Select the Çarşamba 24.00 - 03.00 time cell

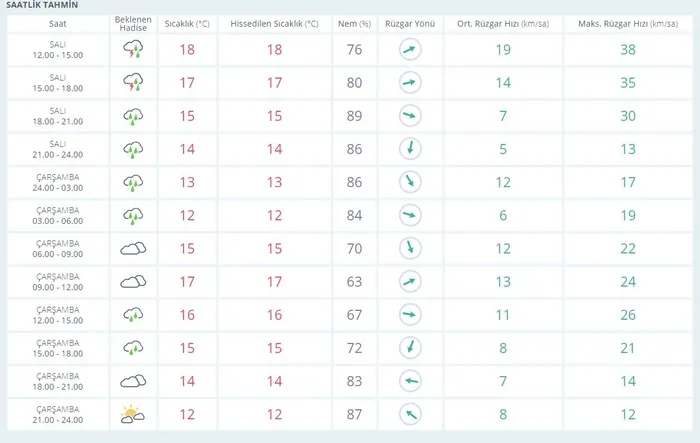point(58,182)
